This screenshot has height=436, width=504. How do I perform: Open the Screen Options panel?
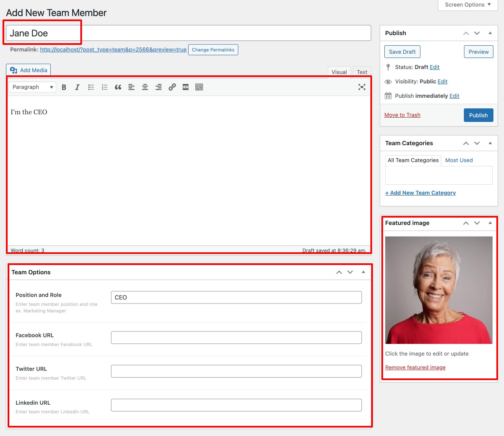(x=467, y=5)
